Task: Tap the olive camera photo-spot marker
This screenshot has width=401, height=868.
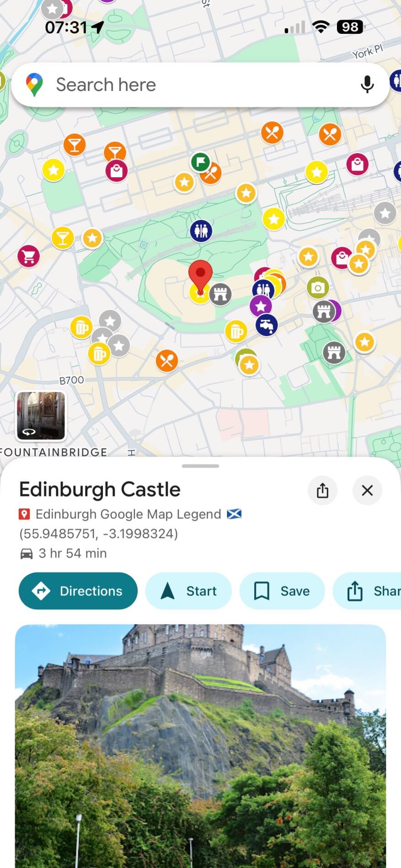Action: pyautogui.click(x=318, y=288)
